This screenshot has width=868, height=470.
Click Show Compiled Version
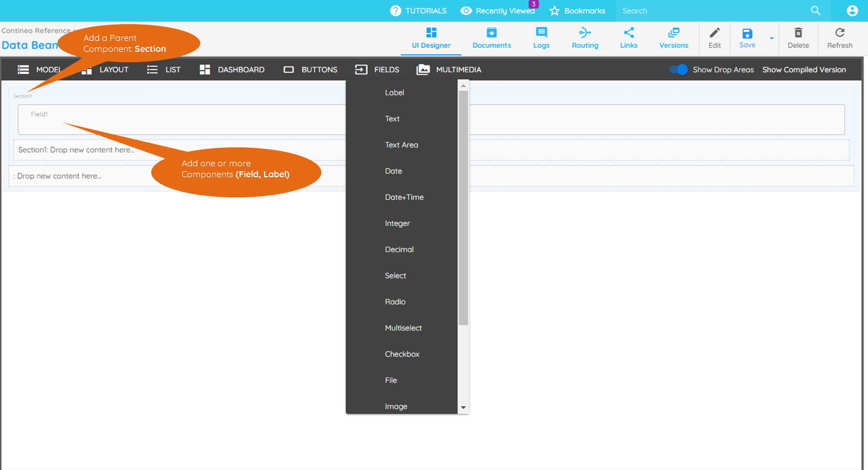pyautogui.click(x=804, y=70)
